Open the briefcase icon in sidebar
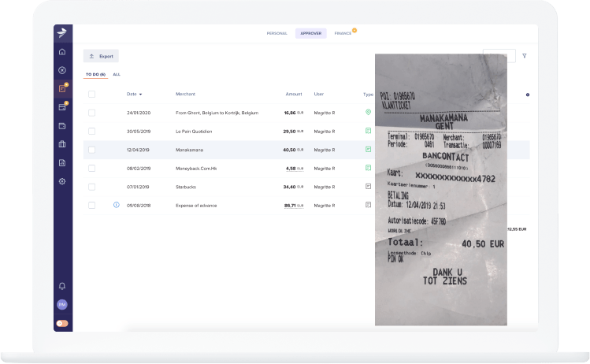The width and height of the screenshot is (590, 364). (x=62, y=144)
